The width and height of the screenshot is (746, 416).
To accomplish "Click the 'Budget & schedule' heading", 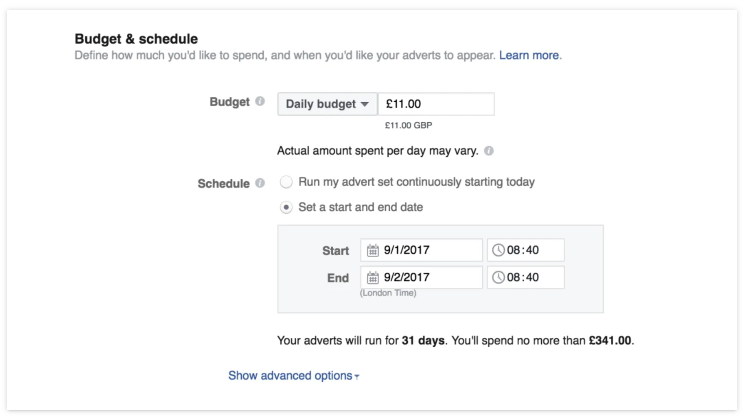I will (x=136, y=38).
